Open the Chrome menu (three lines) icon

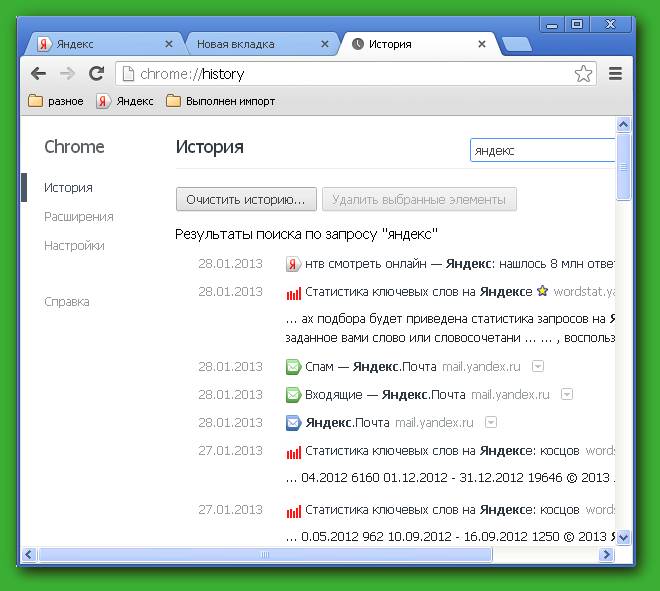tap(615, 74)
